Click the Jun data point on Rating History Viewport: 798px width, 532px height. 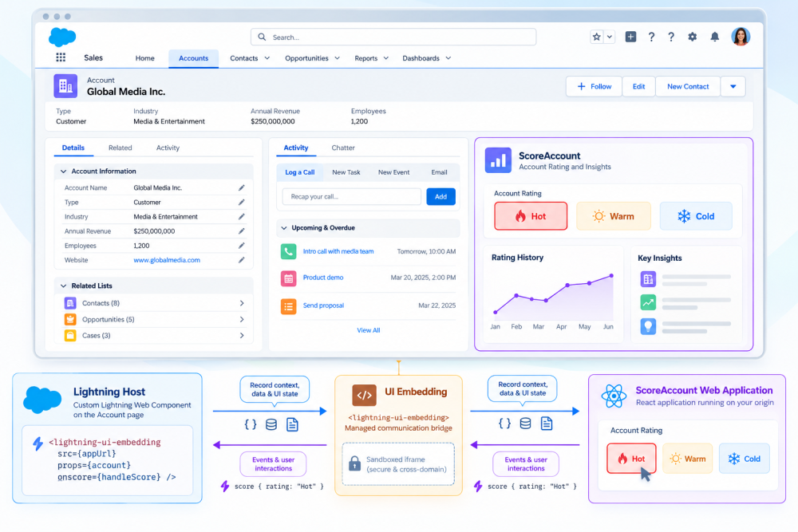tap(611, 276)
